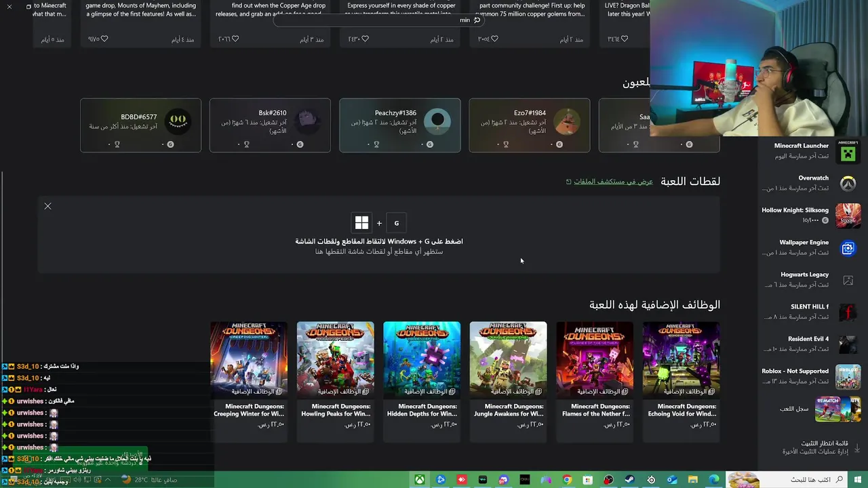The height and width of the screenshot is (488, 868).
Task: Like the news post with ٢٠٦٦ likes
Action: click(x=235, y=39)
